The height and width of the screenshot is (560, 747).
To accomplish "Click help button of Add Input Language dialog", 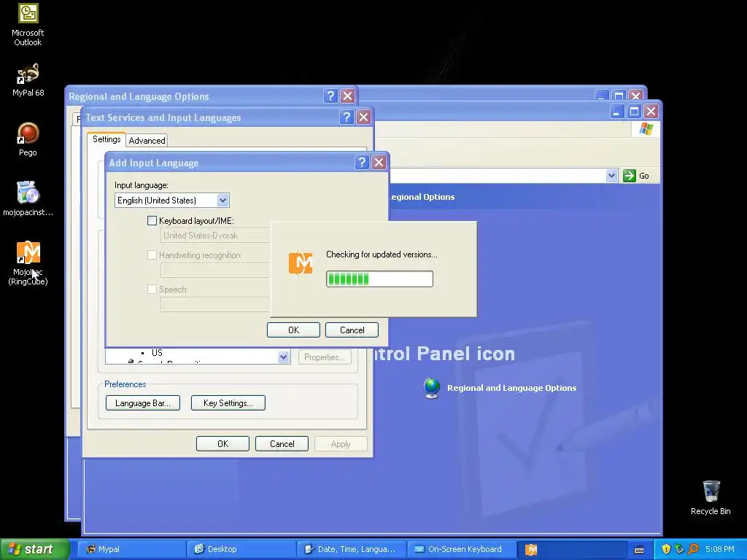I will click(x=362, y=163).
